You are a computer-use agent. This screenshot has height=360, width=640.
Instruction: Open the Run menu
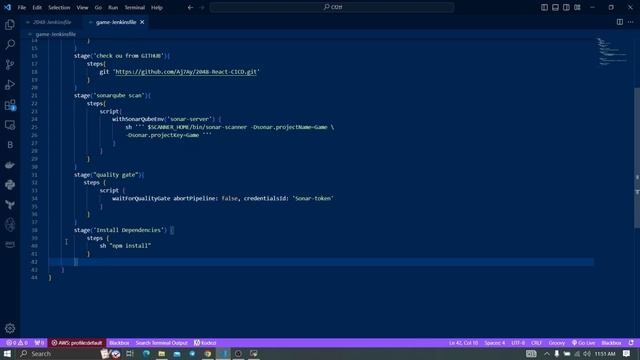click(x=113, y=7)
